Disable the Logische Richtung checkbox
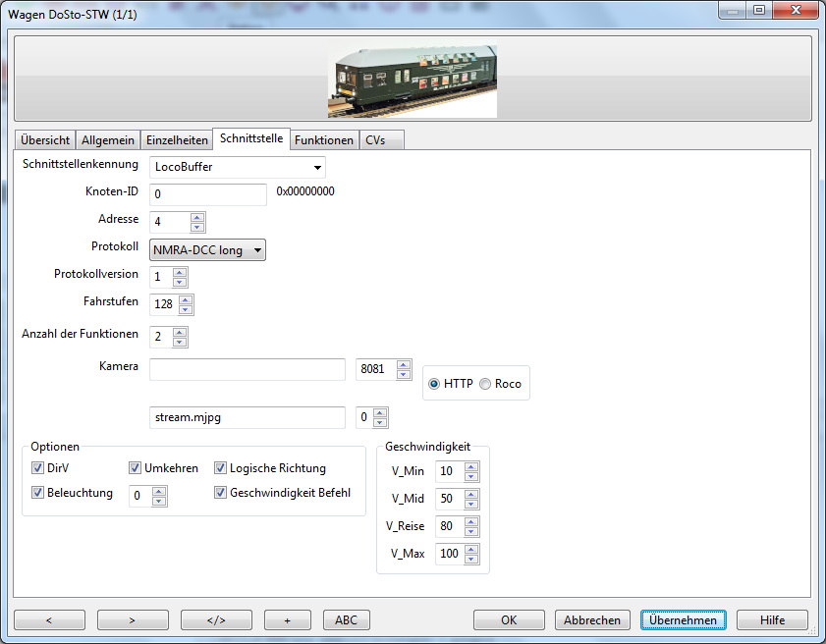The width and height of the screenshot is (826, 644). click(x=221, y=468)
